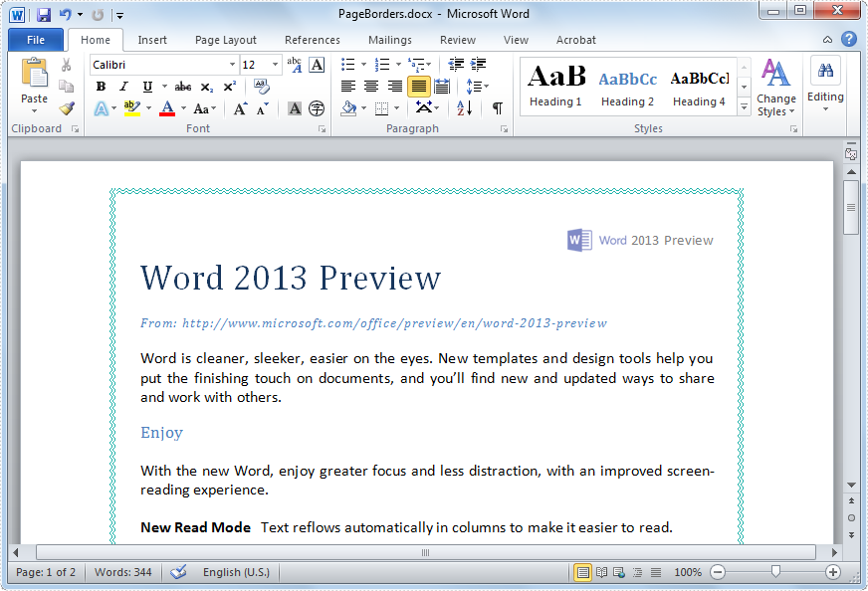Viewport: 868px width, 591px height.
Task: Apply red Font Color
Action: (x=167, y=108)
